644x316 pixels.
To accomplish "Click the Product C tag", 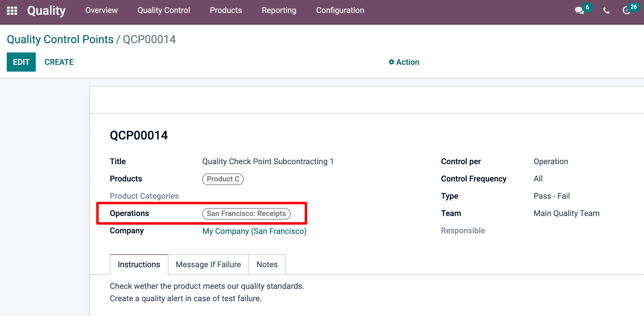I will coord(223,179).
